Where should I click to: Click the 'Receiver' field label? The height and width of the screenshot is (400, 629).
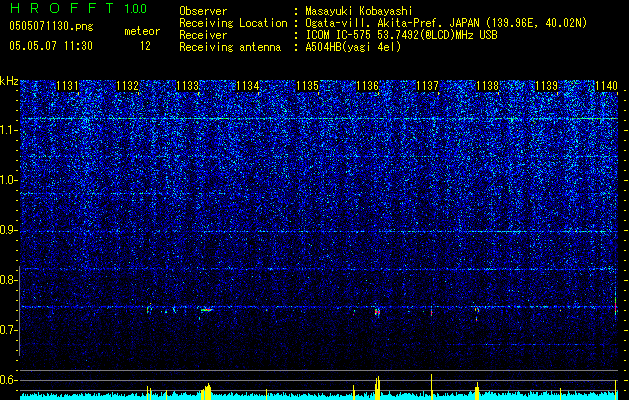[x=203, y=35]
